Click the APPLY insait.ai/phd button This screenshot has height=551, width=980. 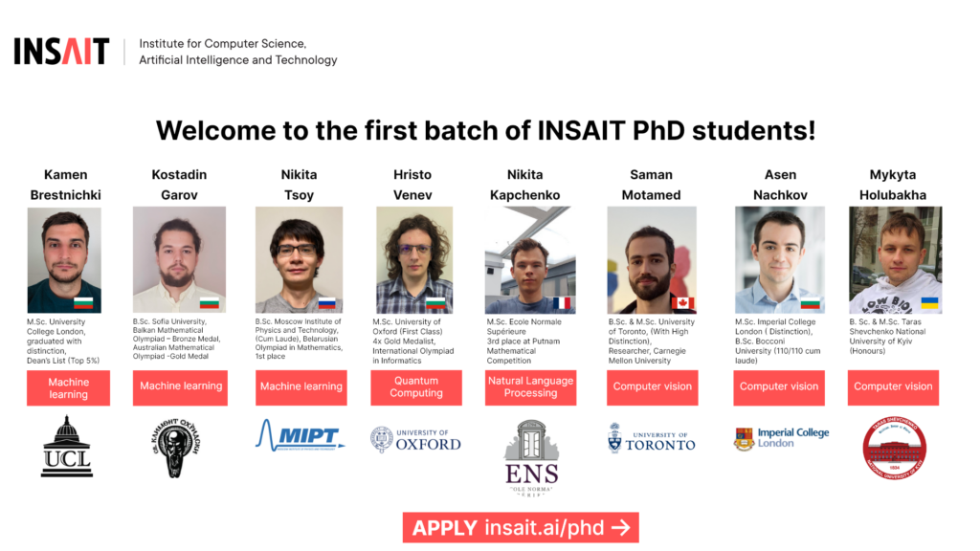[521, 528]
